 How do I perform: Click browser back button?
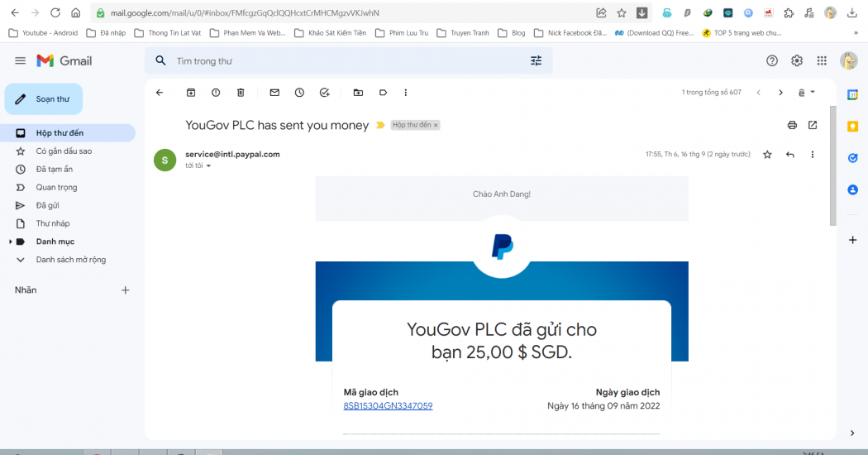click(15, 12)
